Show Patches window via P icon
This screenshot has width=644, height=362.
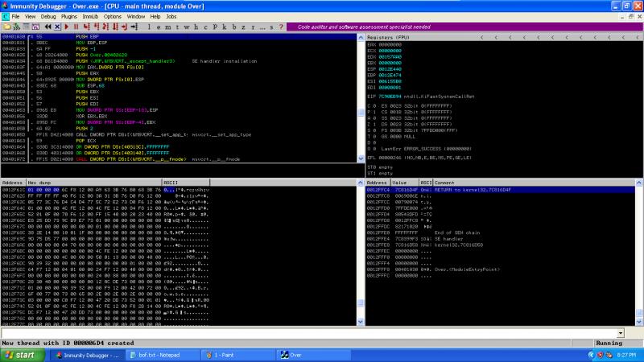coord(215,27)
